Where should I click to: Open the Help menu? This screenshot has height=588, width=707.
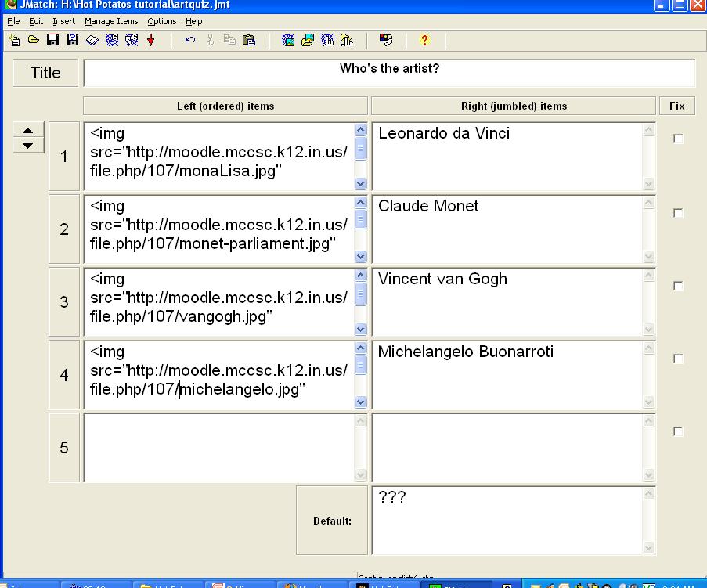(194, 21)
